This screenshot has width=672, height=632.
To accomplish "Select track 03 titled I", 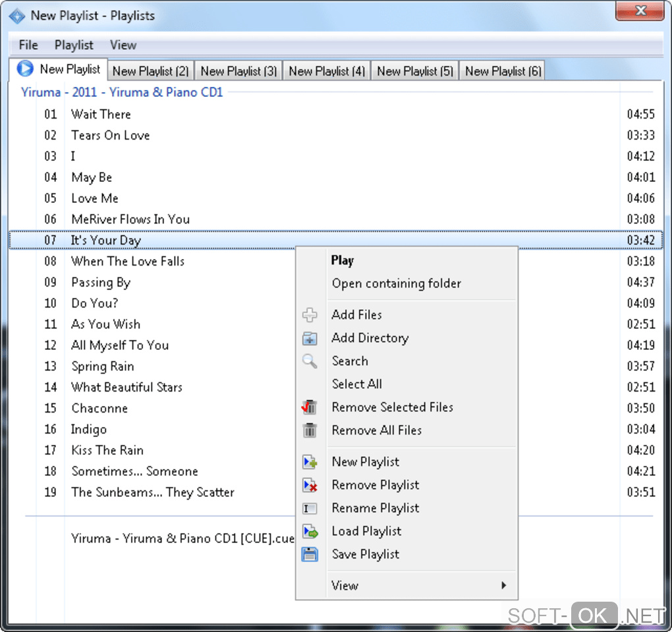I will tap(335, 156).
